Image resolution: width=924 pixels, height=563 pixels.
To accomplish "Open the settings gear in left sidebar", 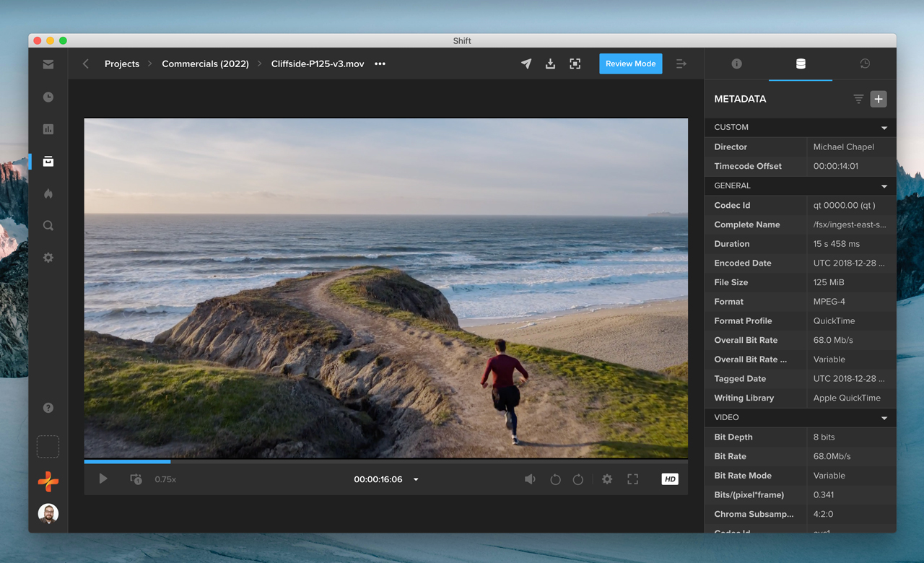I will 48,258.
